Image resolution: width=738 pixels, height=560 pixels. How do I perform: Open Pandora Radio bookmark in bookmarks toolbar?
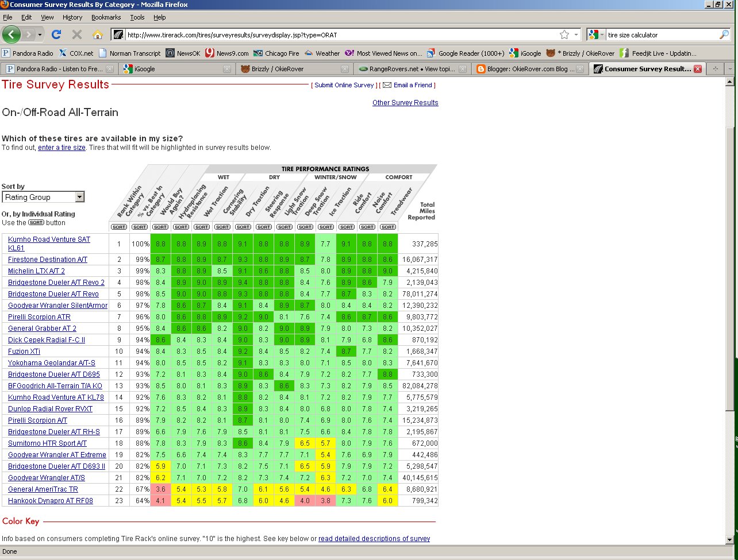tap(28, 53)
